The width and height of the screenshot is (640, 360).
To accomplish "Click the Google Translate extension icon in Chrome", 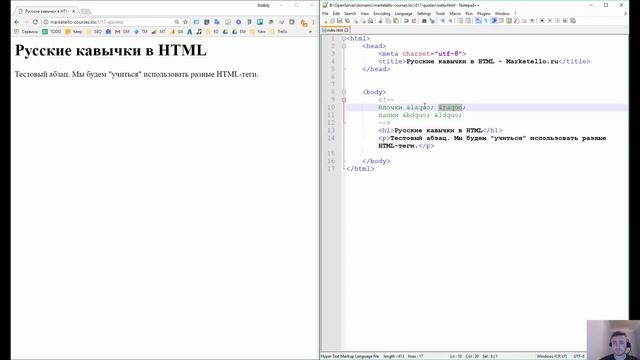I will [x=217, y=22].
